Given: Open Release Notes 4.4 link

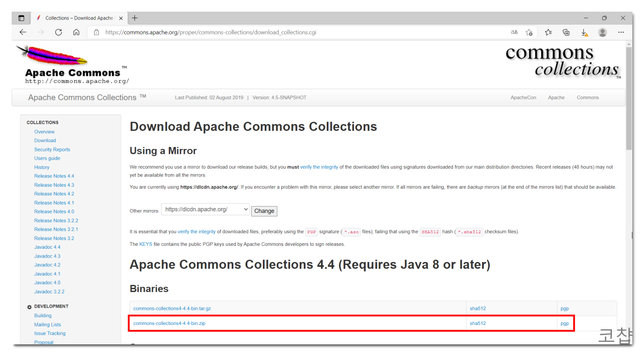Looking at the screenshot, I should pos(54,176).
